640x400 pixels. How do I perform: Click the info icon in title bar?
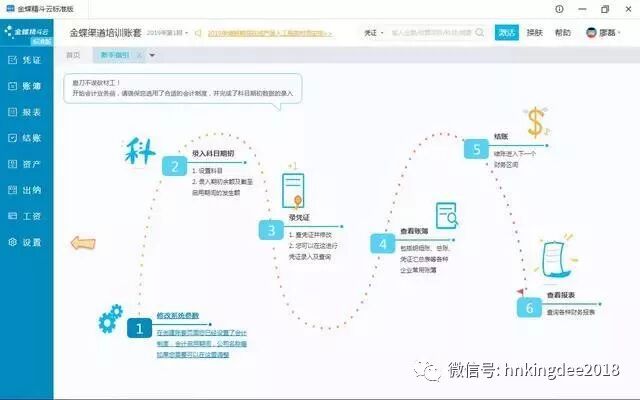[560, 9]
